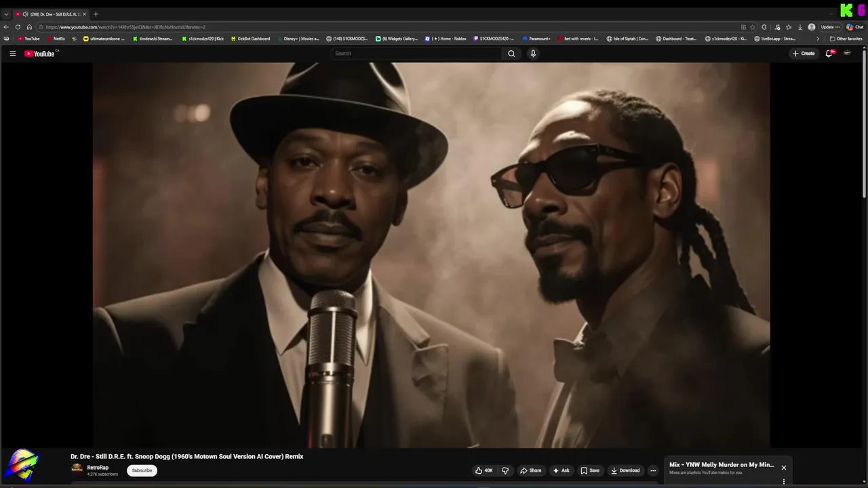Open the Netflix bookmark

56,39
